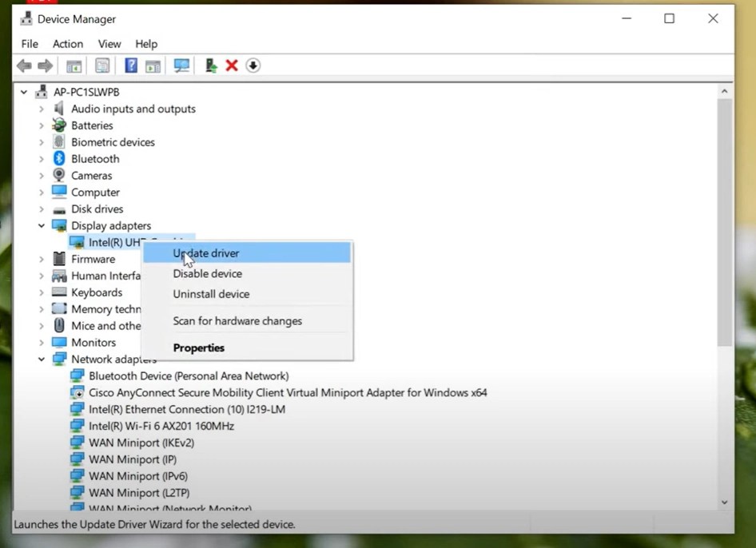Click red X Uninstall device icon
Viewport: 756px width, 548px height.
pos(232,66)
